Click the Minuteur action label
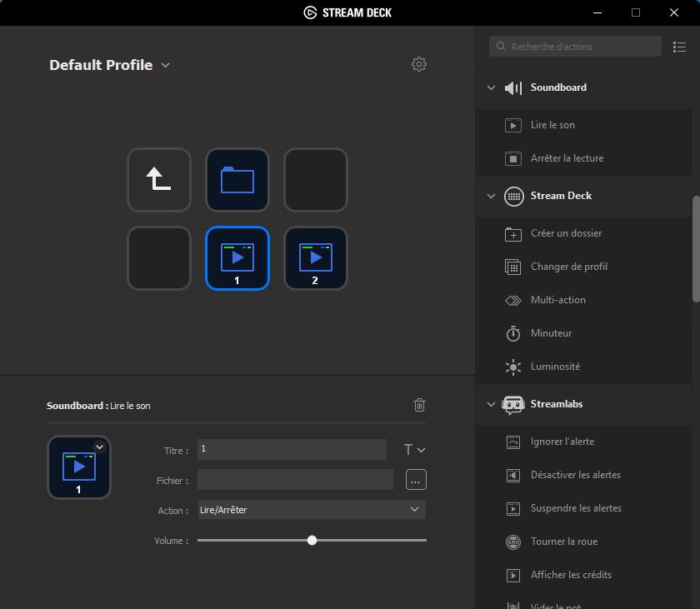 click(551, 333)
